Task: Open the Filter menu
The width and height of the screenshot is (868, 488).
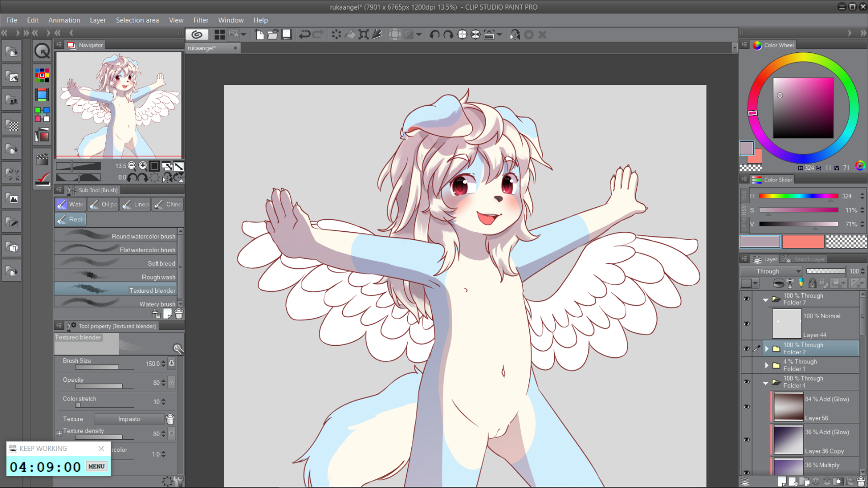Action: pyautogui.click(x=201, y=20)
